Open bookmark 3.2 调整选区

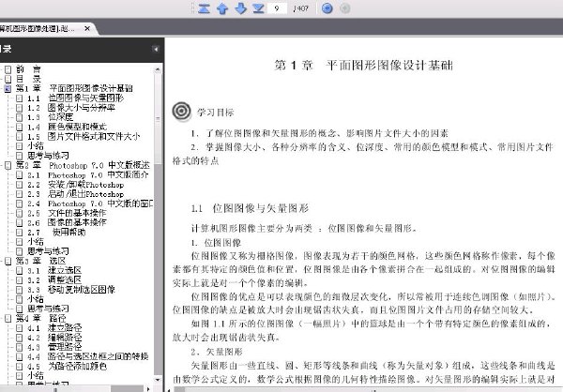click(54, 279)
